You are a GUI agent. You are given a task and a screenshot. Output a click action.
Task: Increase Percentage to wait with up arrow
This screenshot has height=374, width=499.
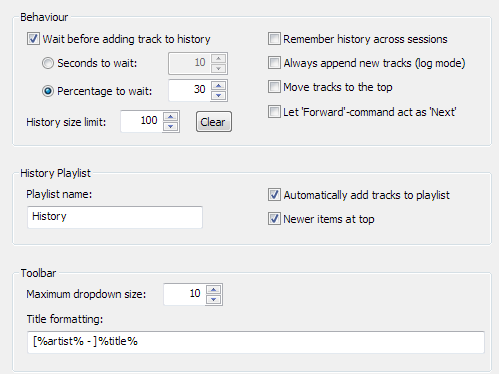218,86
